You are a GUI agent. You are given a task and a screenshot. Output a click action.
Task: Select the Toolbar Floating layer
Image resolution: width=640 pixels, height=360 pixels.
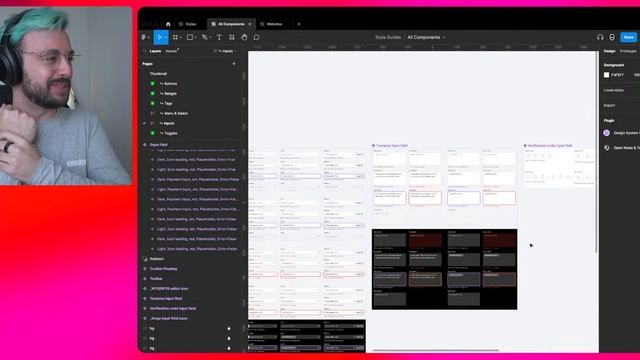coord(163,269)
